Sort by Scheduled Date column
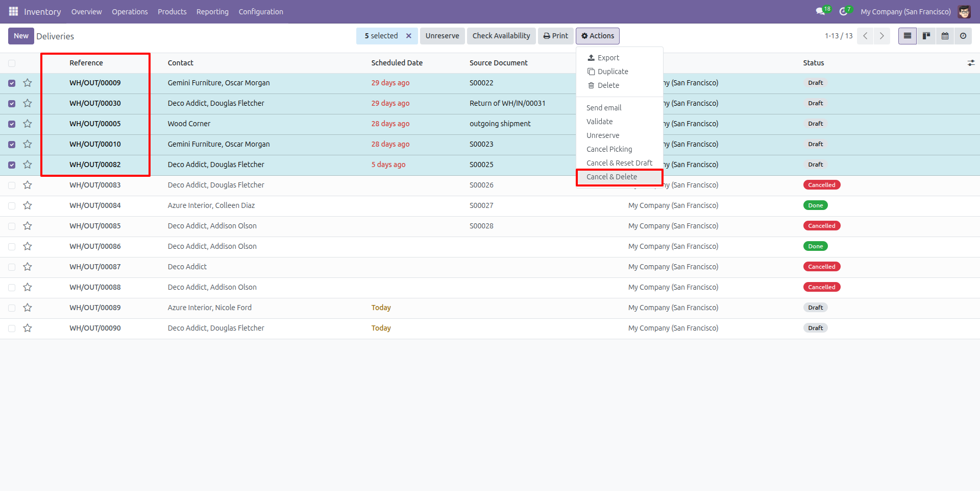This screenshot has width=980, height=491. (397, 63)
